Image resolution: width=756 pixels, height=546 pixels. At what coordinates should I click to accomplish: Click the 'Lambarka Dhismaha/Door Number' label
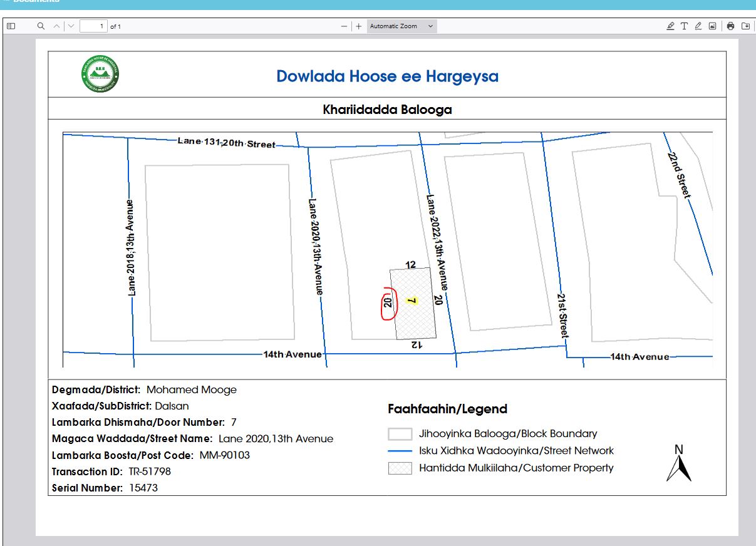(138, 422)
